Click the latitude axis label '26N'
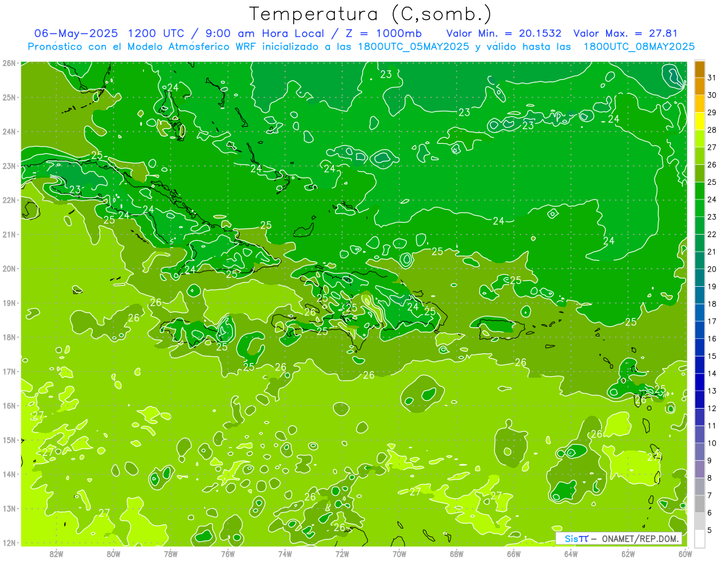Image resolution: width=728 pixels, height=562 pixels. tap(8, 63)
